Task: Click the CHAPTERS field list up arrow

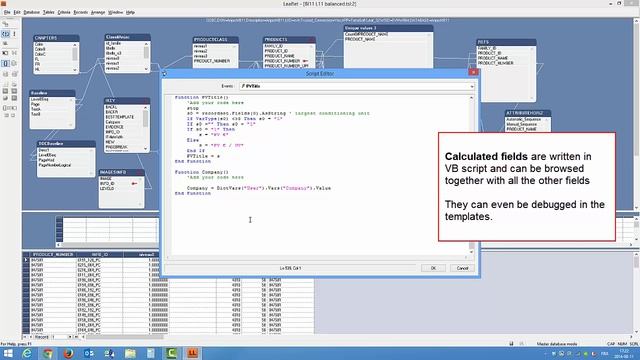Action: [x=75, y=44]
